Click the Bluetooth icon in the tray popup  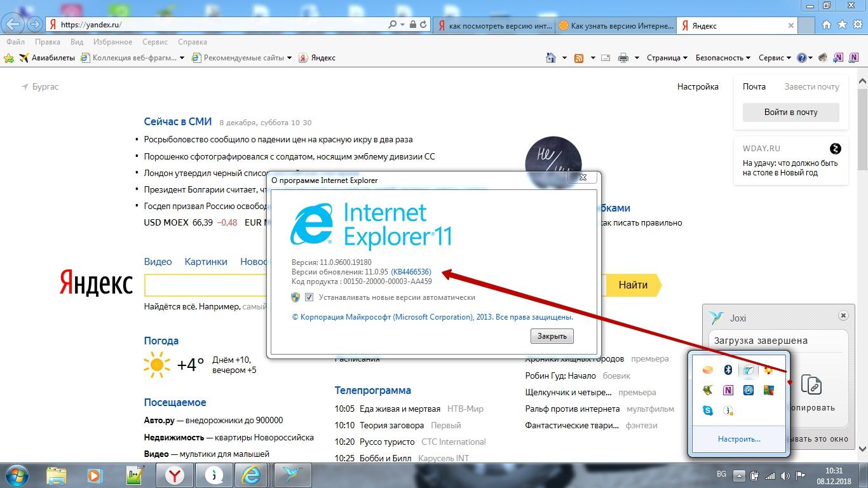[x=728, y=370]
